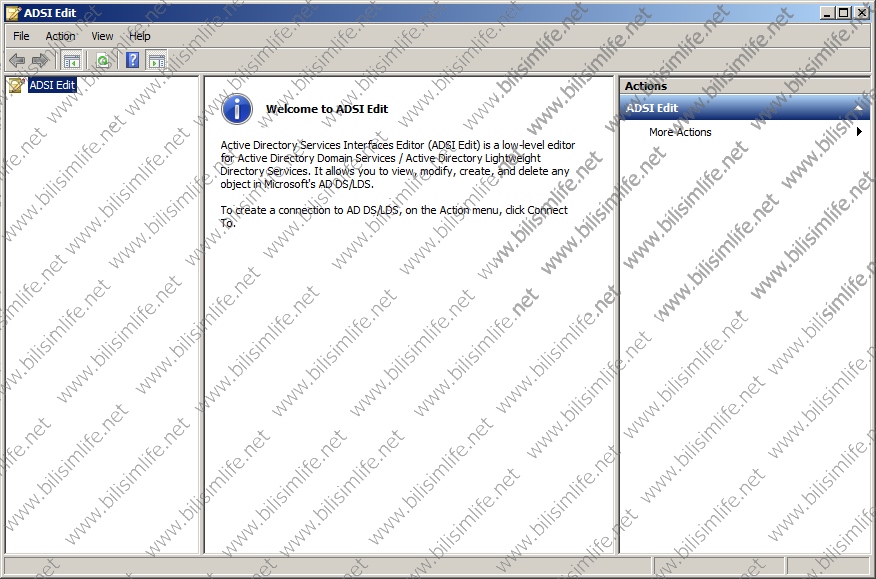876x579 pixels.
Task: Select ADSI Edit node in console tree
Action: [x=52, y=85]
